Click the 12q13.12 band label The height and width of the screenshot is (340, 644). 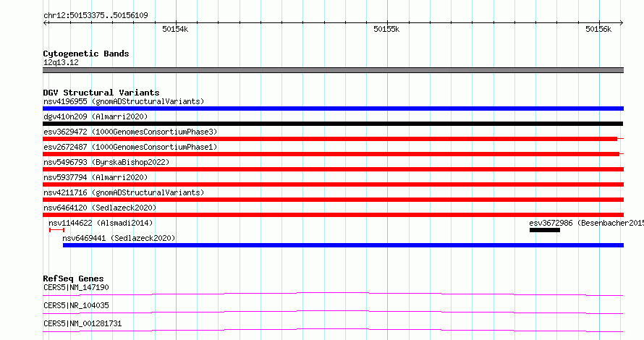coord(61,62)
